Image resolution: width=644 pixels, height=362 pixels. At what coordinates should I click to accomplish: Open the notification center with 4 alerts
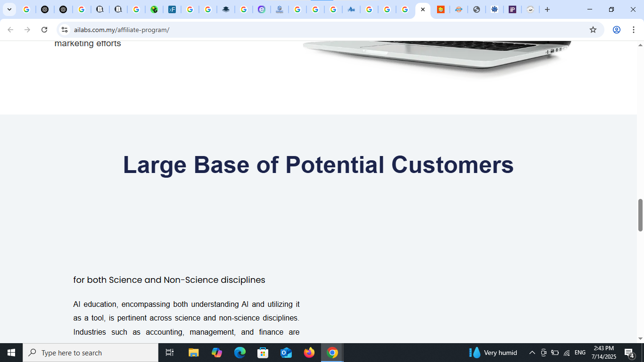pyautogui.click(x=629, y=353)
